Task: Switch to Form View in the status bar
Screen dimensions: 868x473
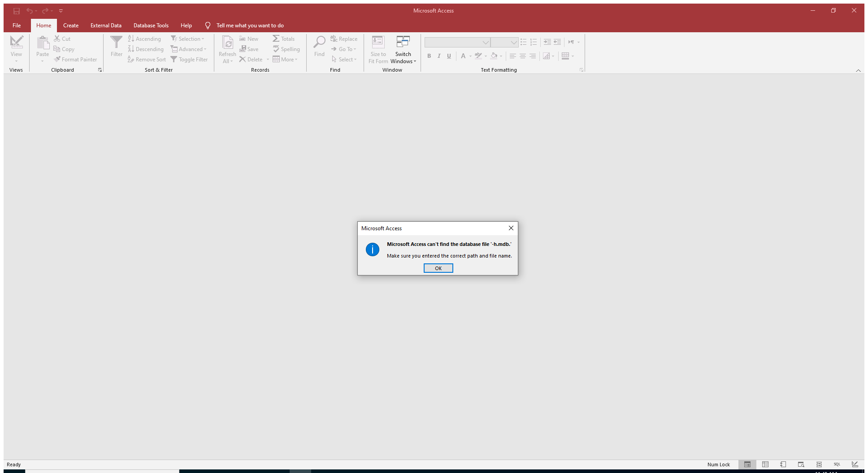Action: pos(747,464)
